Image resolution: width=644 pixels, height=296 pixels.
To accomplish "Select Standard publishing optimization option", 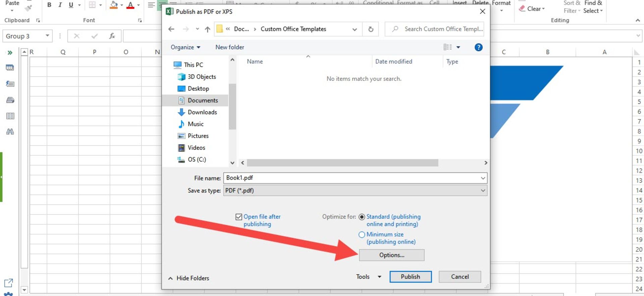I will point(362,217).
